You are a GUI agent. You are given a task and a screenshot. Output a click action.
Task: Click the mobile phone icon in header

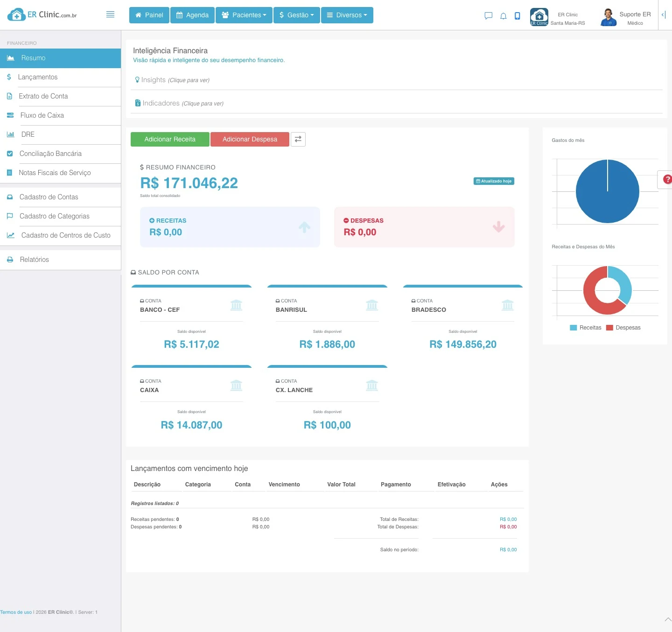[x=517, y=16]
